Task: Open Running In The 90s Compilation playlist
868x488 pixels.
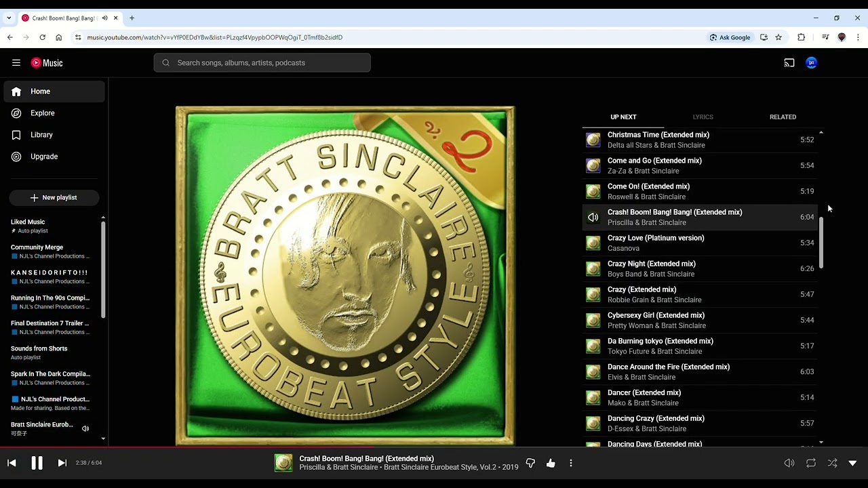Action: click(x=52, y=302)
